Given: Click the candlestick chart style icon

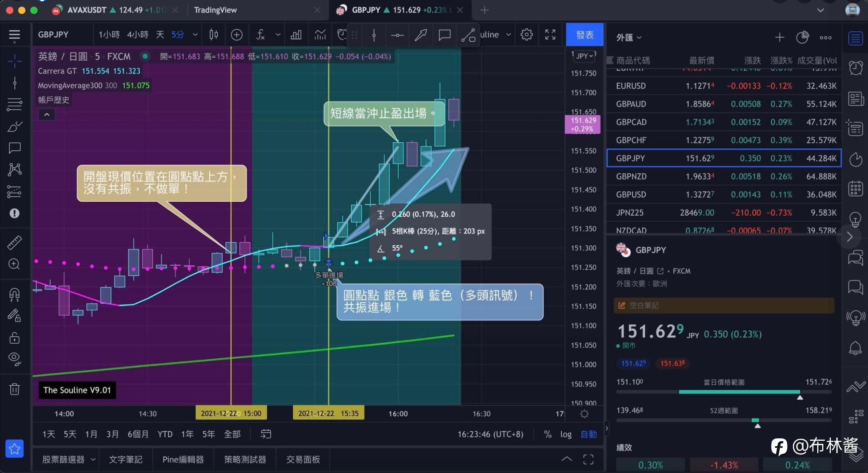Looking at the screenshot, I should [x=213, y=35].
